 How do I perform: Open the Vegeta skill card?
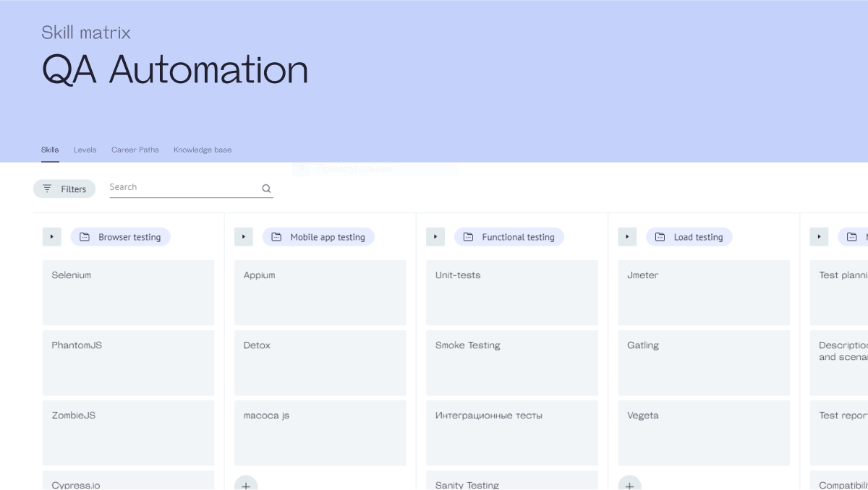pyautogui.click(x=704, y=433)
